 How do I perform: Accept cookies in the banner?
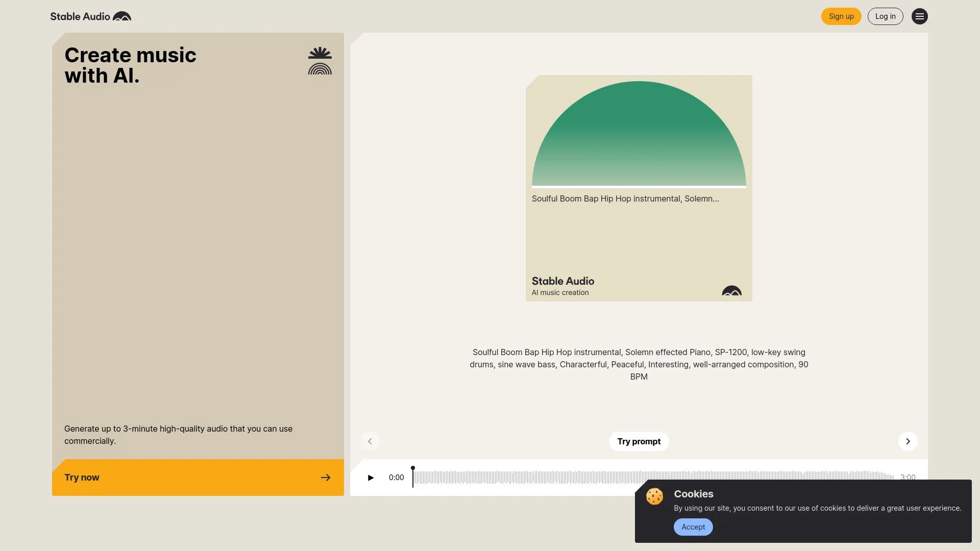click(693, 527)
